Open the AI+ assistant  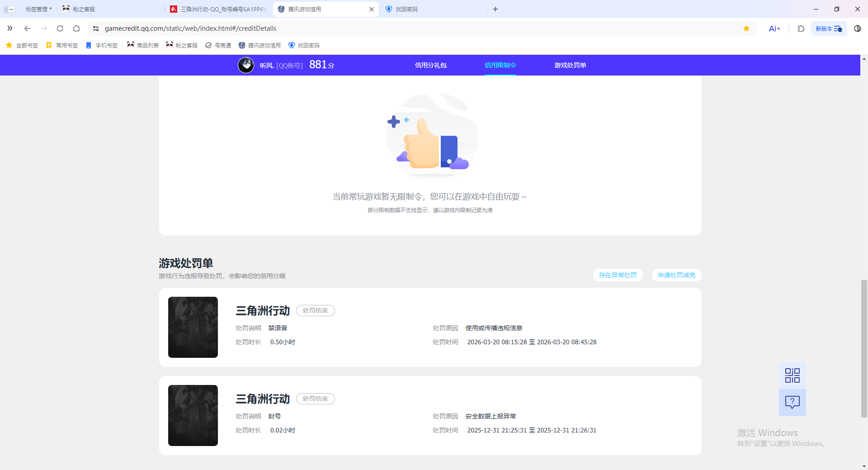[774, 28]
